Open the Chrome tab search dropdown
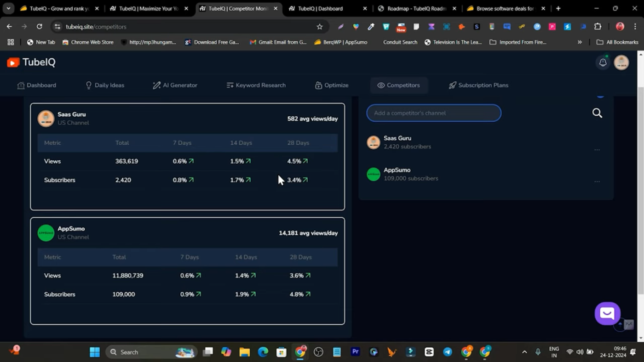Viewport: 644px width, 362px height. click(8, 8)
